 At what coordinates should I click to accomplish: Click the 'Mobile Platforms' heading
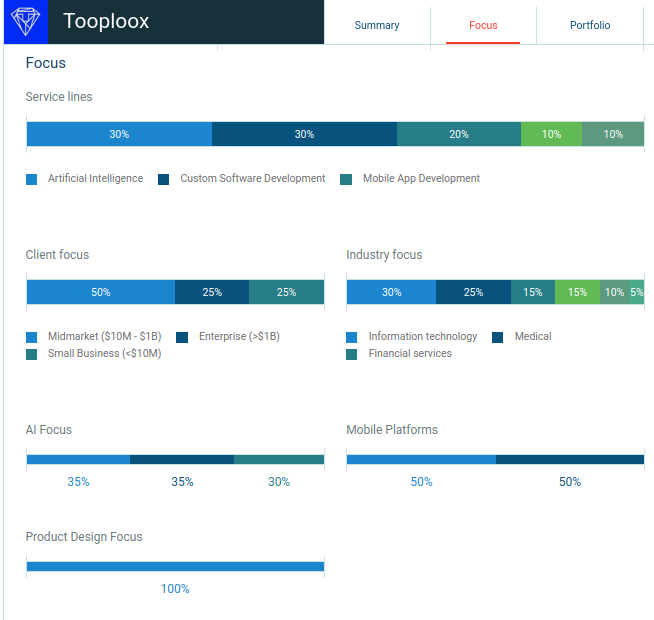(x=392, y=429)
